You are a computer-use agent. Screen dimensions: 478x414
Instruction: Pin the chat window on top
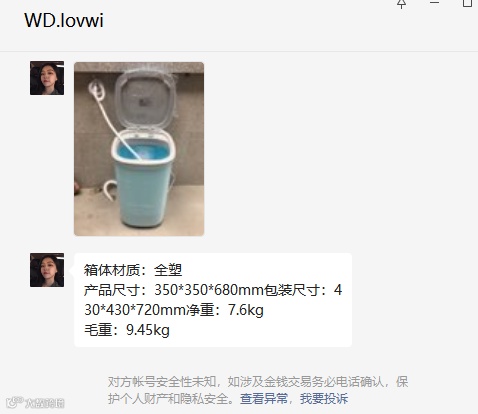(402, 3)
